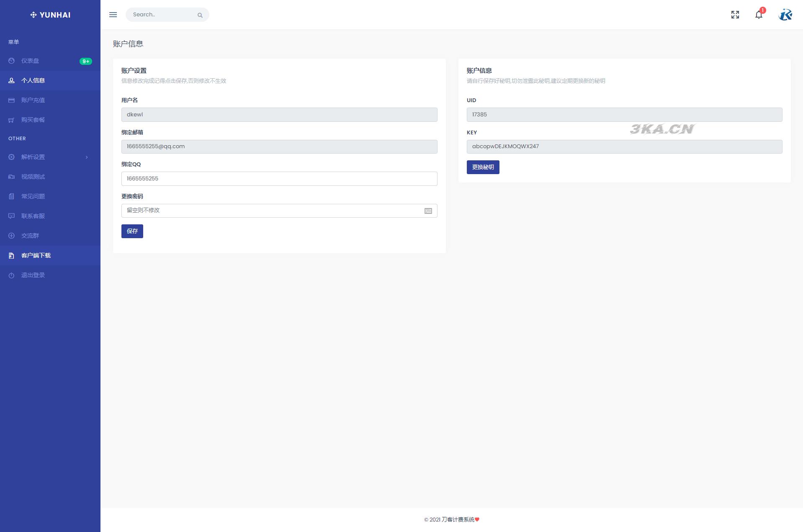The width and height of the screenshot is (803, 532).
Task: Click the keyboard icon in password field
Action: coord(428,211)
